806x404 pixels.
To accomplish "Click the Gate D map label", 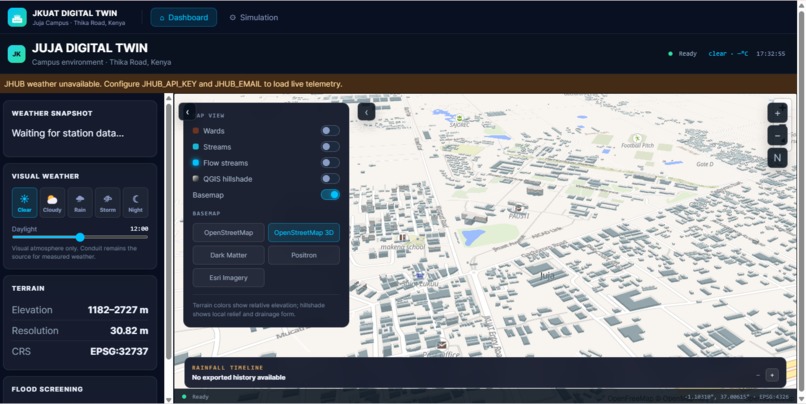I will pyautogui.click(x=705, y=164).
